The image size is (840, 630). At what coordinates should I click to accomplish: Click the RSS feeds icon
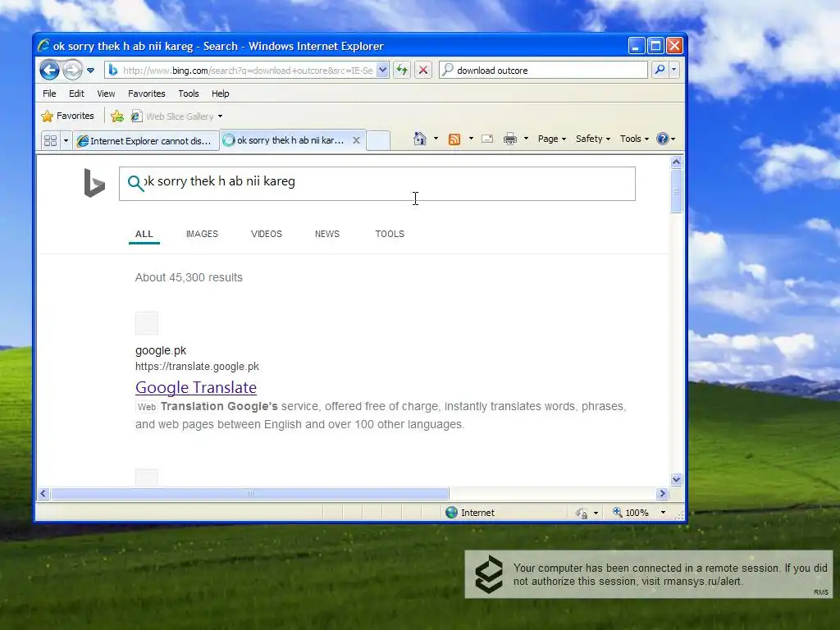tap(454, 139)
